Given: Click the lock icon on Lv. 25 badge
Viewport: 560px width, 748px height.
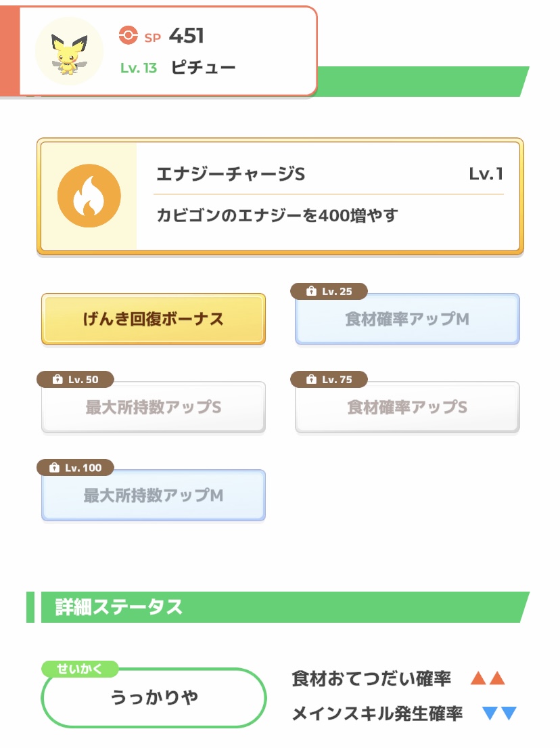Looking at the screenshot, I should 311,291.
